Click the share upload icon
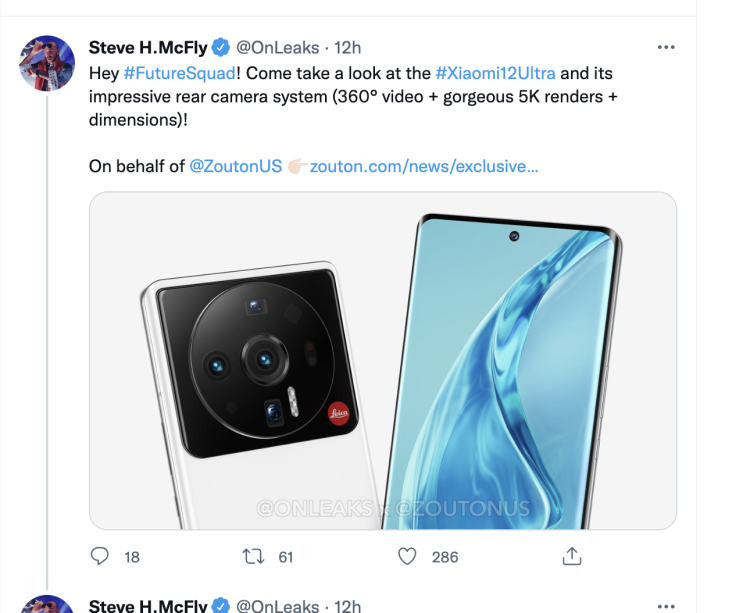The height and width of the screenshot is (613, 750). 572,556
